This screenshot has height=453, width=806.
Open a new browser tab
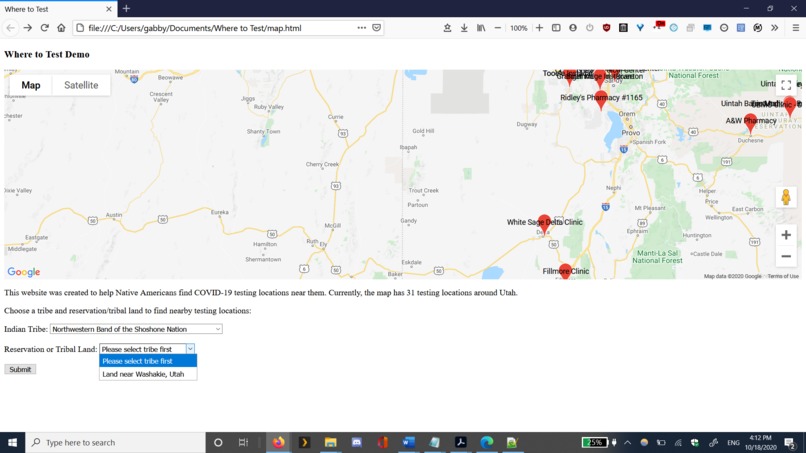click(126, 9)
